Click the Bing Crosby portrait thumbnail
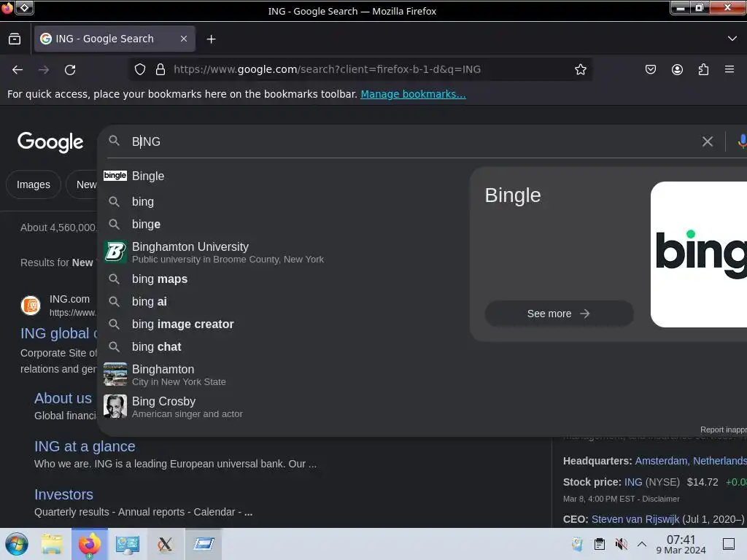 tap(115, 407)
